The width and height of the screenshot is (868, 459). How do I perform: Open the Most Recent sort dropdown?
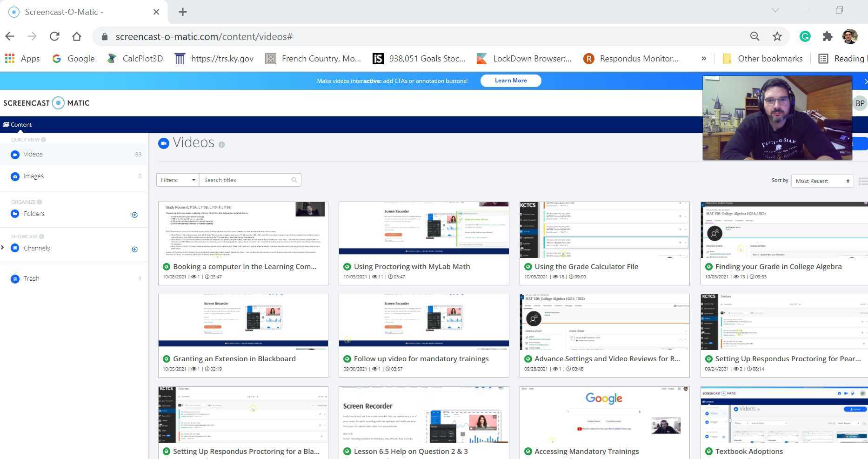click(822, 181)
